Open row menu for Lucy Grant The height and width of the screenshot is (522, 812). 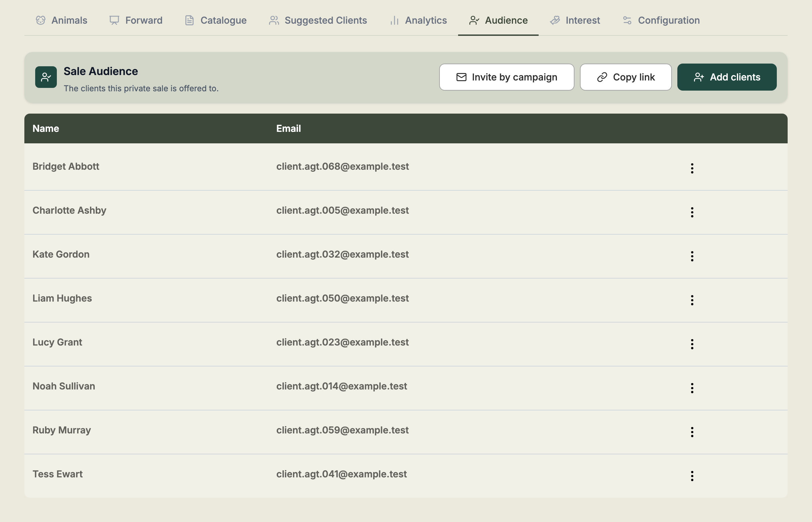tap(692, 345)
